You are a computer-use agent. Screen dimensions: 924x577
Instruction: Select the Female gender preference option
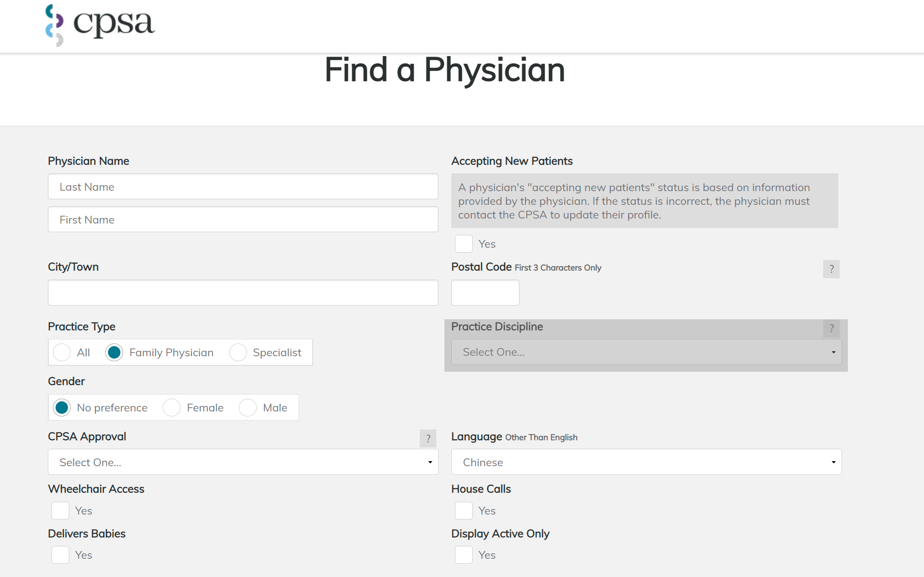click(174, 407)
